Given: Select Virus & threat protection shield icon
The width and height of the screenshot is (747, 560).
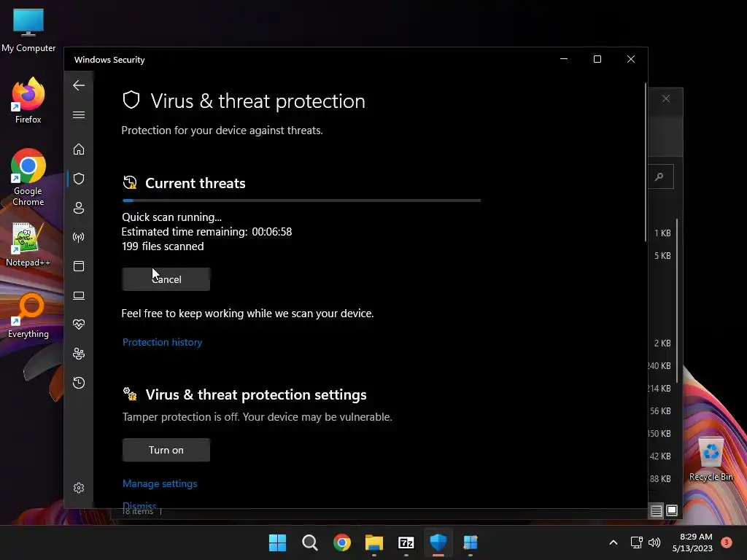Looking at the screenshot, I should [x=79, y=179].
